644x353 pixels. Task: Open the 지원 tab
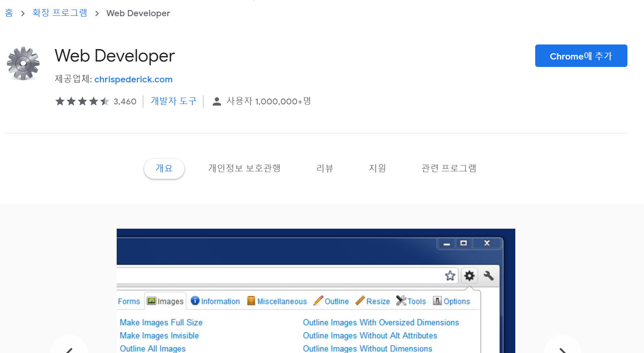(377, 168)
